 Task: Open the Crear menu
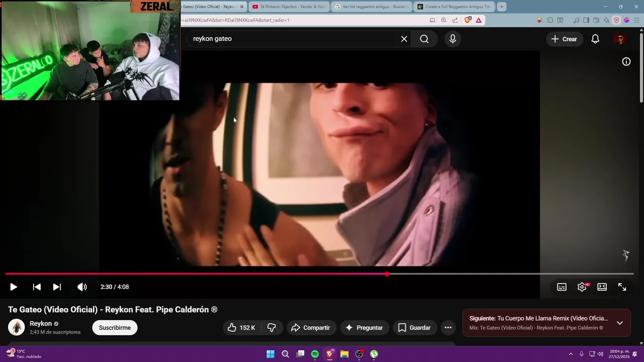pyautogui.click(x=564, y=39)
